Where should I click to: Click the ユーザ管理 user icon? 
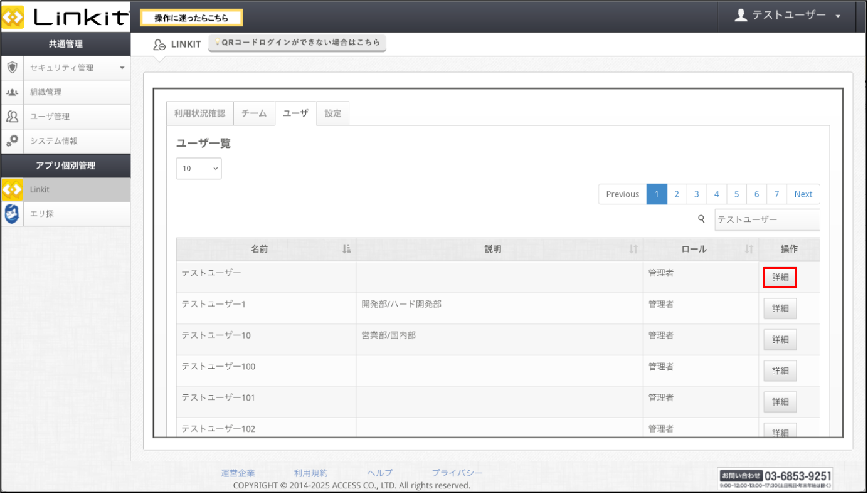[12, 117]
